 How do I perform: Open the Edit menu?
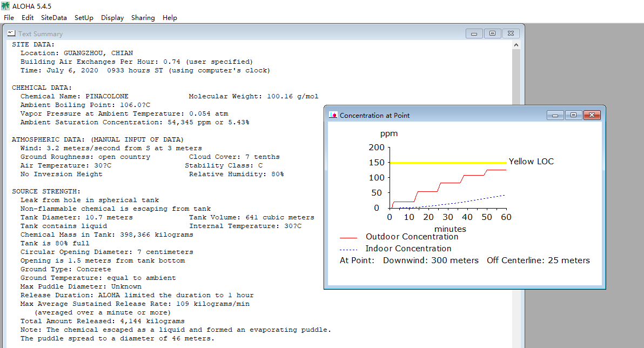[28, 18]
